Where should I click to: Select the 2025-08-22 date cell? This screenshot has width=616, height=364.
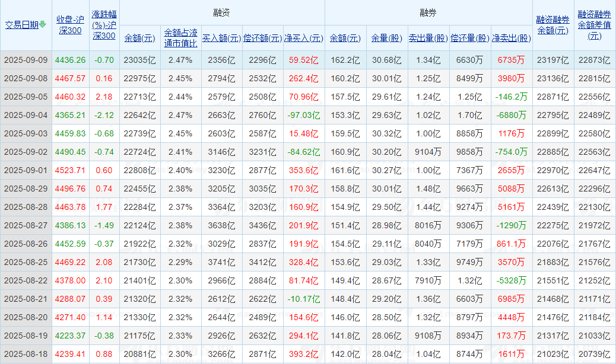point(26,280)
